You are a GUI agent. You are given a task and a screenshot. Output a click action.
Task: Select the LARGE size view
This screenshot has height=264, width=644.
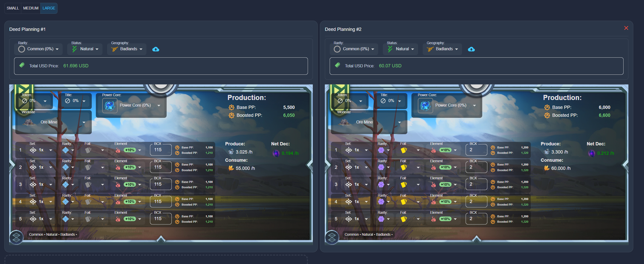coord(49,8)
